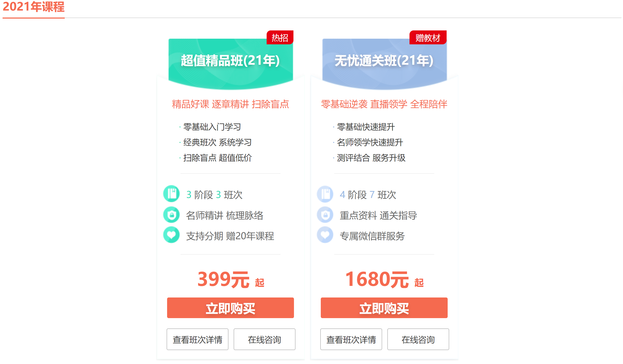Click the 热招 badge on the green card
The image size is (623, 364).
pyautogui.click(x=280, y=37)
